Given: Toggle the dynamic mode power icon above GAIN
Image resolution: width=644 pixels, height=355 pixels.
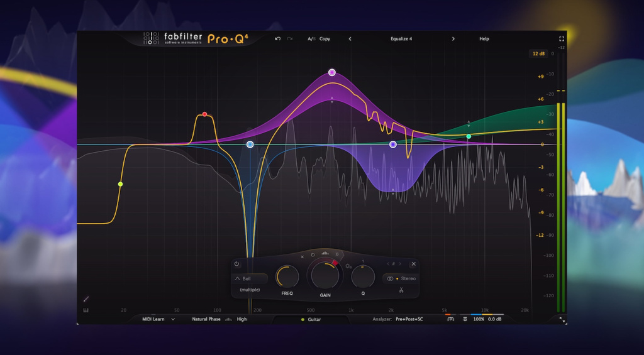Looking at the screenshot, I should point(313,254).
